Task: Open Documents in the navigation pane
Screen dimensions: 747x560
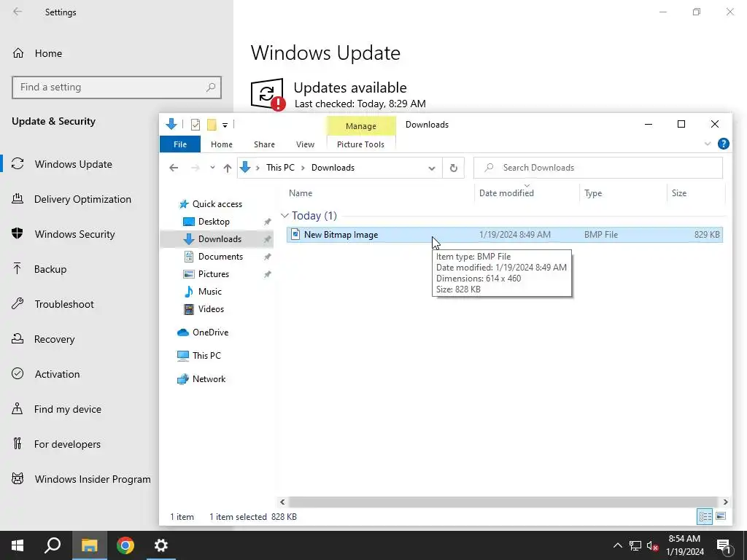Action: click(x=220, y=256)
